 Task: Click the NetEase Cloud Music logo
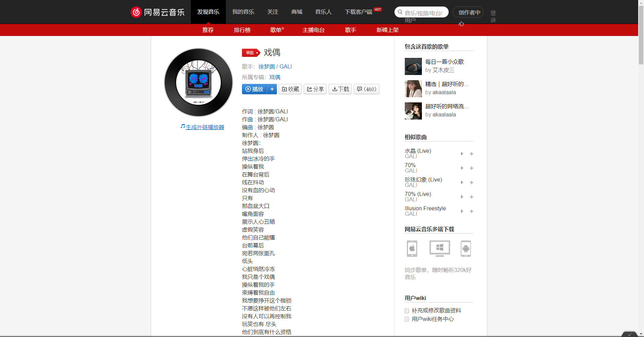(x=158, y=12)
